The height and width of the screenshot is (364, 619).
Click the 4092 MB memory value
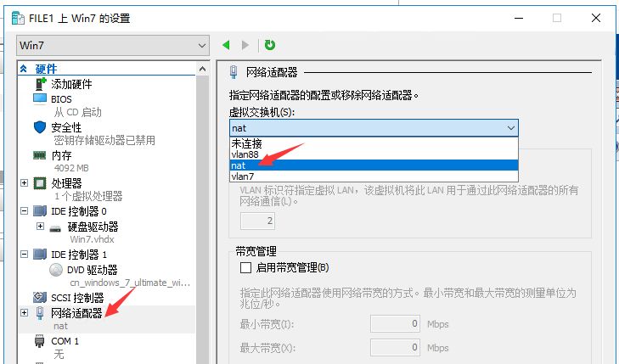tap(71, 168)
